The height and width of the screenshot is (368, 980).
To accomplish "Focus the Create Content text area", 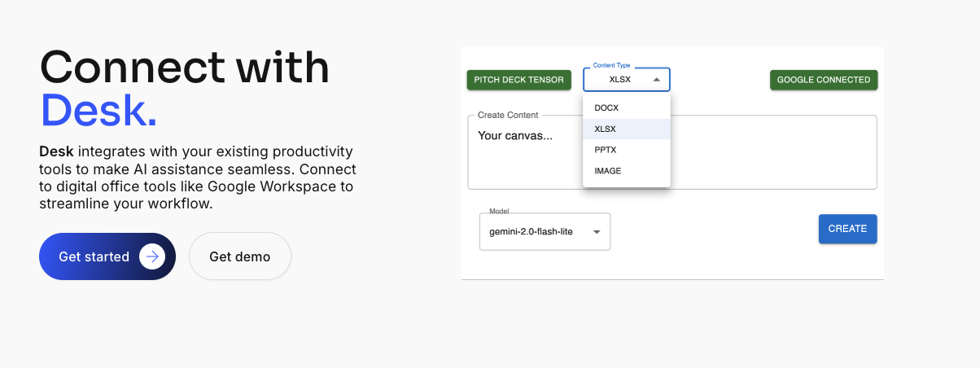I will coord(672,152).
